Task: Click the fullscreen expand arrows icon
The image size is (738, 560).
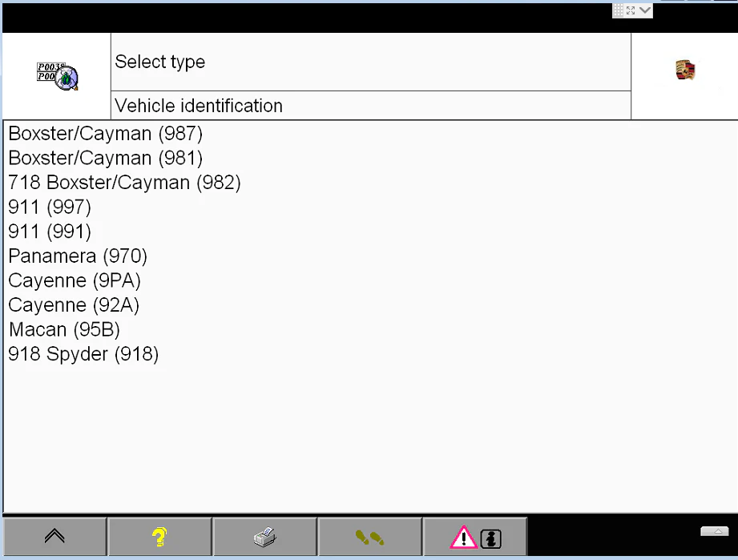Action: (631, 10)
